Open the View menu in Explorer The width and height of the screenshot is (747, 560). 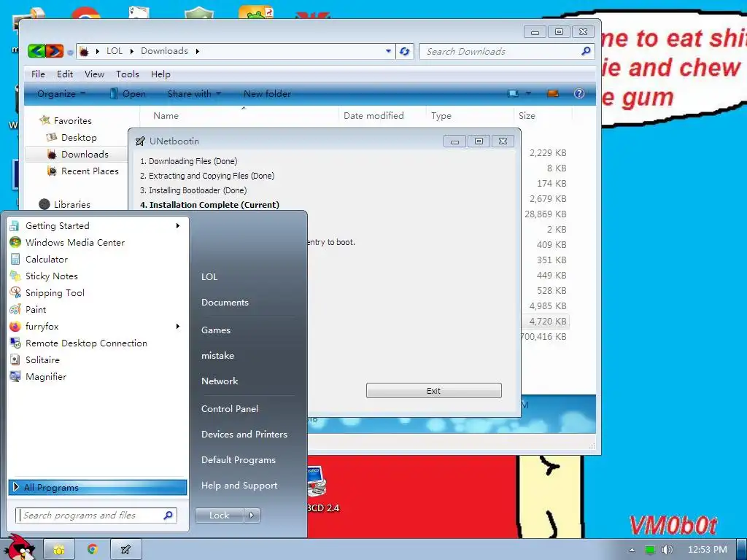[94, 74]
